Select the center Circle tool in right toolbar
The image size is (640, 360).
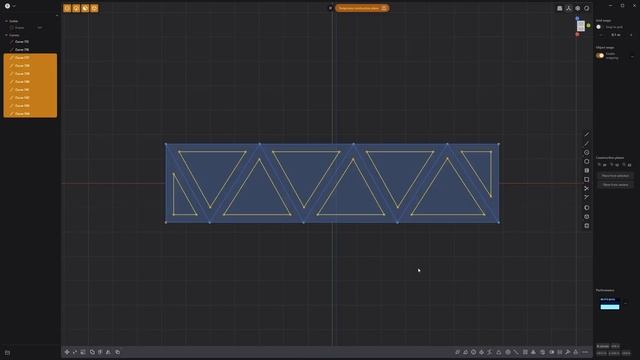587,153
